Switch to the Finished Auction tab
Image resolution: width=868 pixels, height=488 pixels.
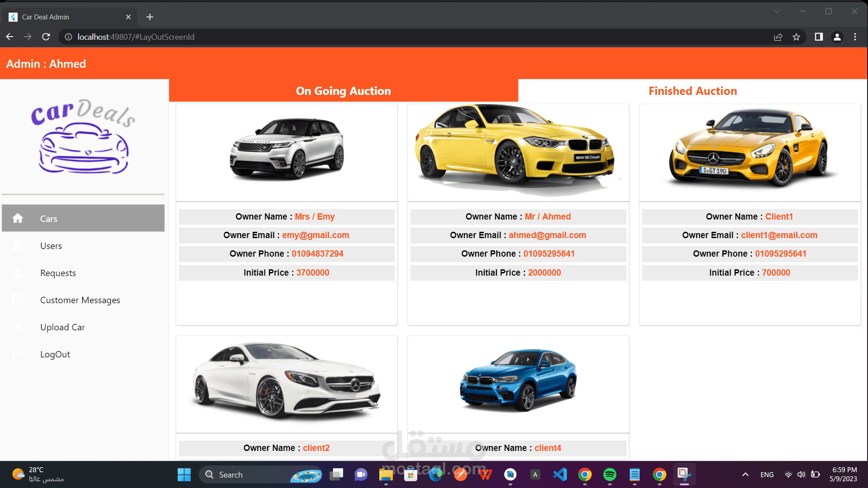(693, 91)
